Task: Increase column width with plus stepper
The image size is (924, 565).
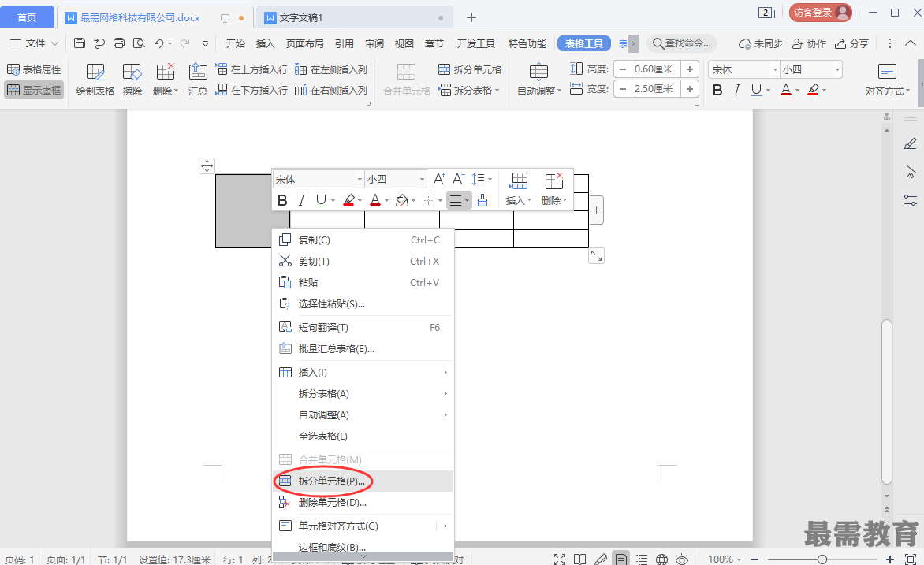Action: pyautogui.click(x=690, y=89)
